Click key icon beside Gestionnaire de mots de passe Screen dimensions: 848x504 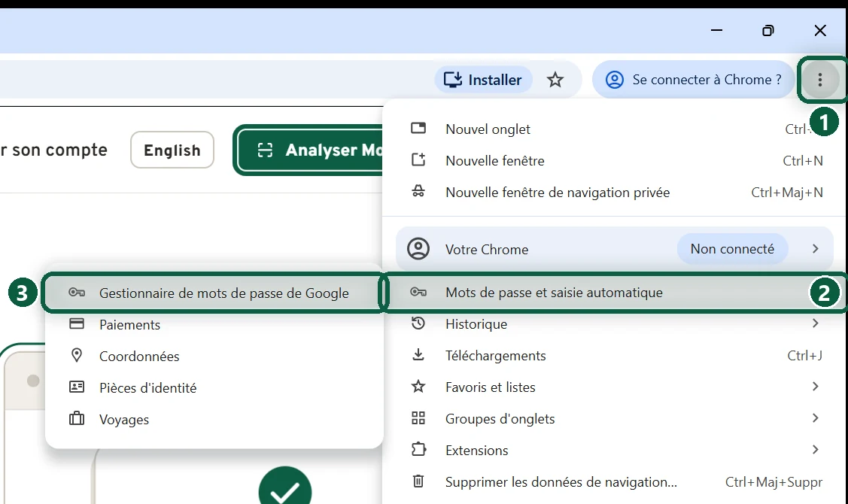[77, 293]
